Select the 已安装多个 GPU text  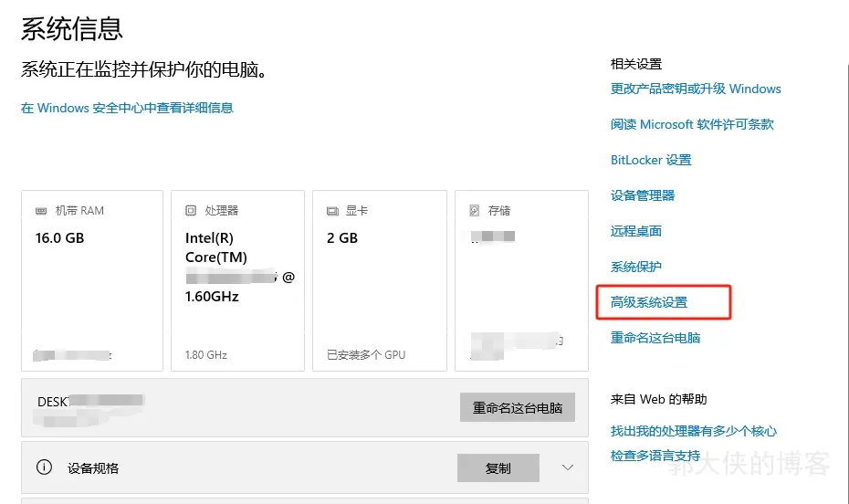click(x=366, y=355)
